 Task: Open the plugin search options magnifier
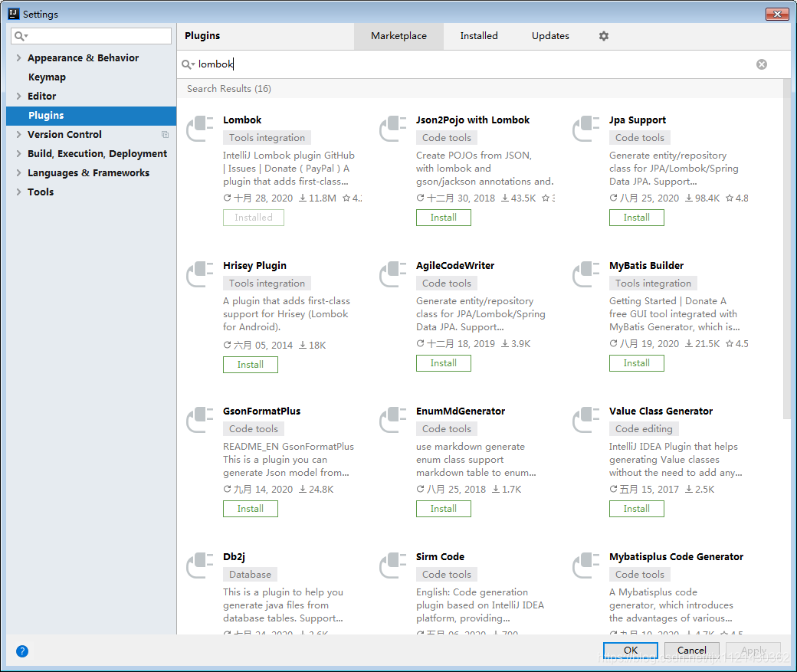(188, 64)
